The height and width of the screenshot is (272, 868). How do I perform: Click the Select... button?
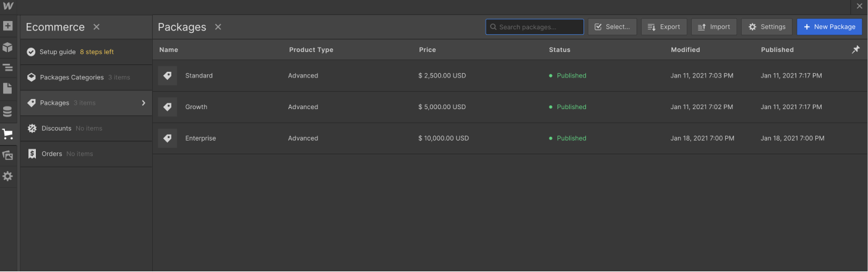click(x=612, y=27)
